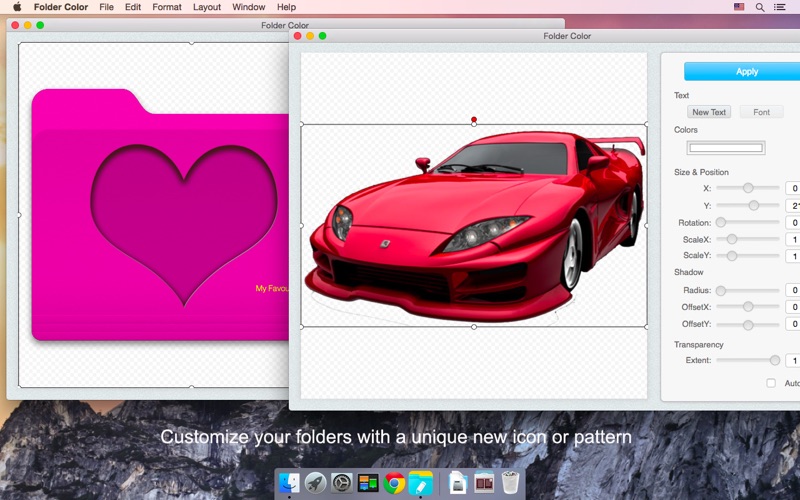The height and width of the screenshot is (500, 800).
Task: Open Launchpad rocket icon in dock
Action: click(316, 483)
